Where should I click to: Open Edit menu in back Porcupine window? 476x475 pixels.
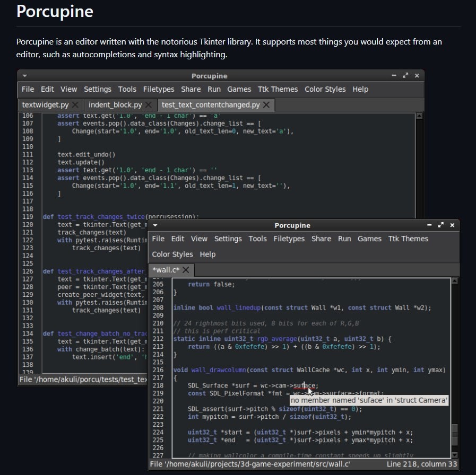click(47, 89)
